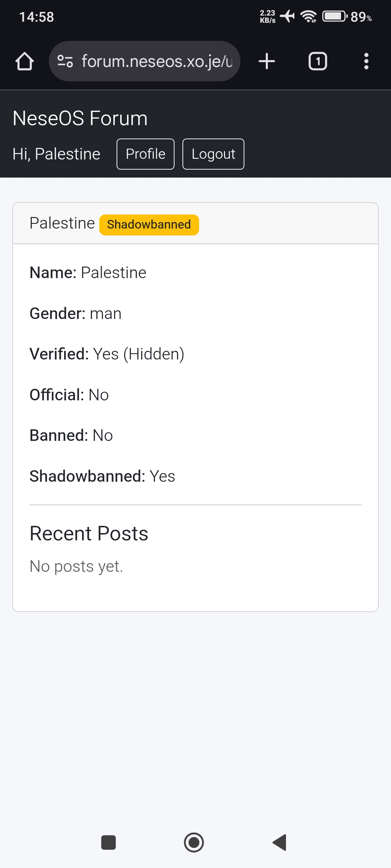
Task: Open the tab switcher showing 1 tab
Action: click(x=318, y=61)
